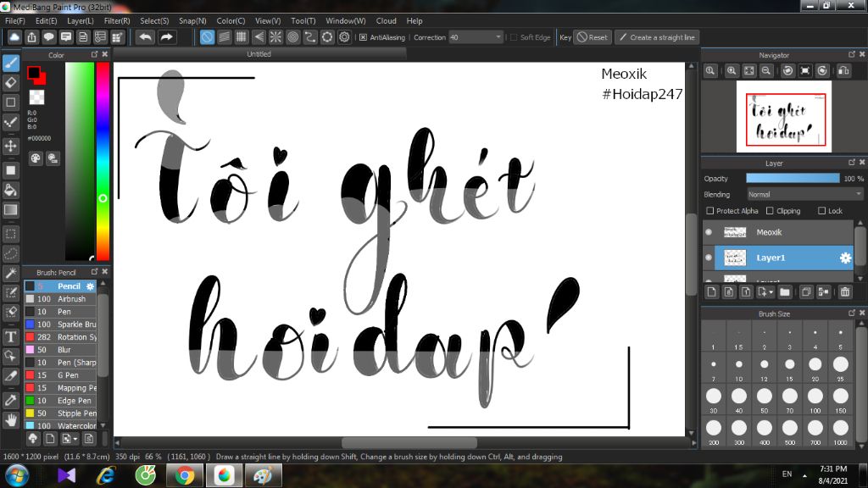Pick hue from rainbow color bar
868x488 pixels.
point(103,161)
